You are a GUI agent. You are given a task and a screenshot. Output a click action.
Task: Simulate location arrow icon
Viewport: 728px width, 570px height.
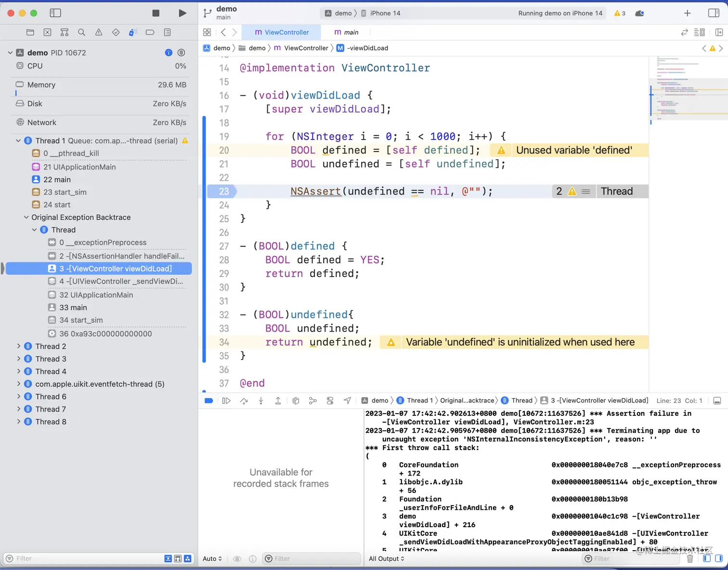click(347, 401)
